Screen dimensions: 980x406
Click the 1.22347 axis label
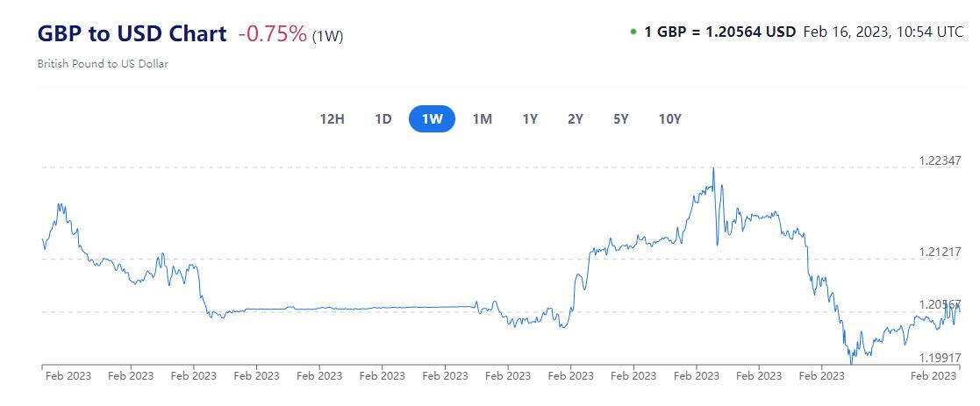coord(941,160)
